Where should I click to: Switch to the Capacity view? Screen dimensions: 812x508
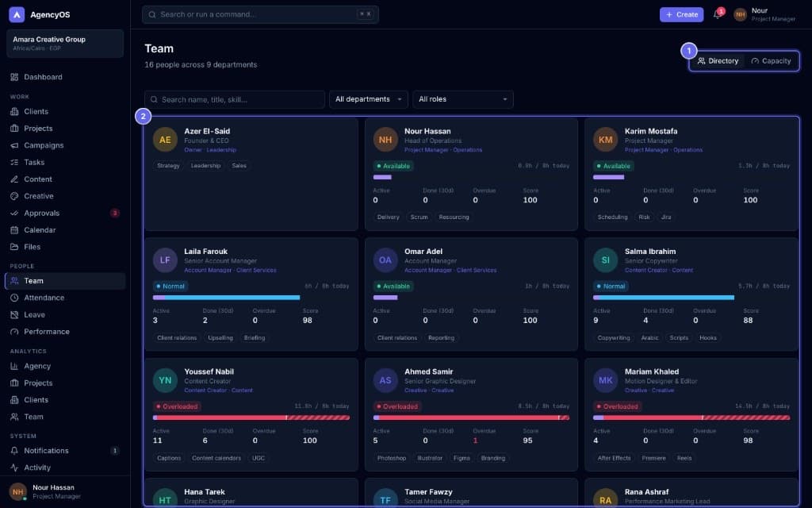click(x=771, y=60)
